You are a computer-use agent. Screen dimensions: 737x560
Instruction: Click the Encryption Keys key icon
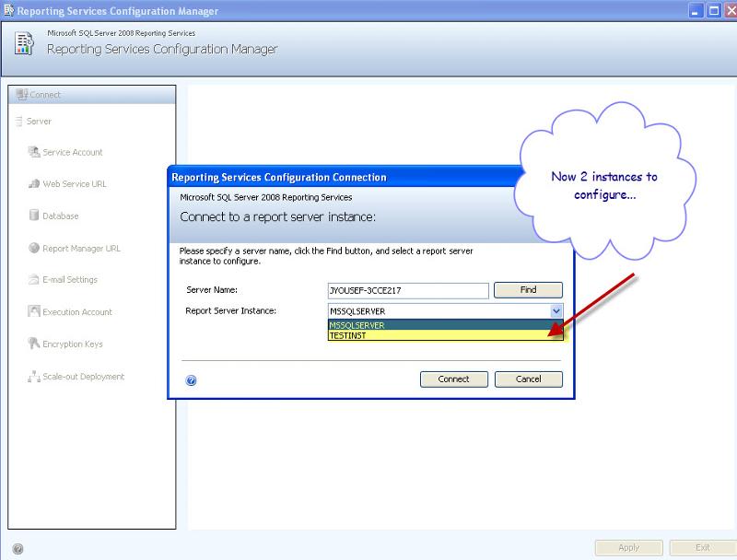pyautogui.click(x=33, y=344)
